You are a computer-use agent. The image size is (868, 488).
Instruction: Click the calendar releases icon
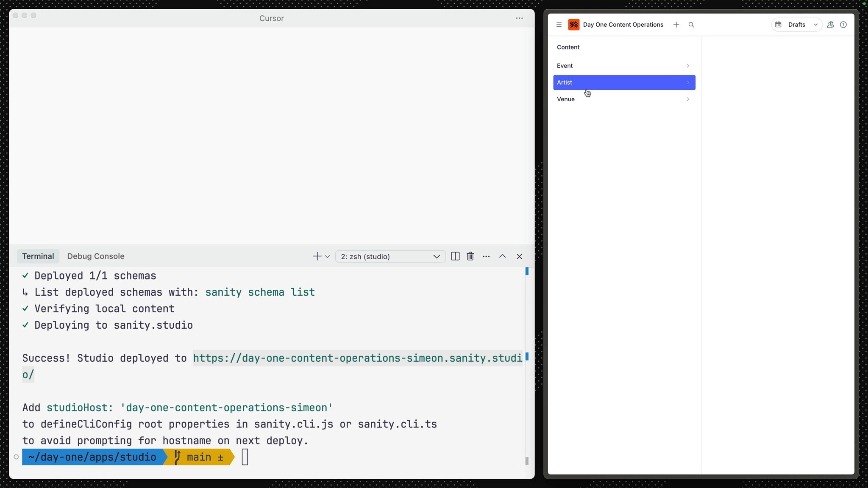point(778,25)
